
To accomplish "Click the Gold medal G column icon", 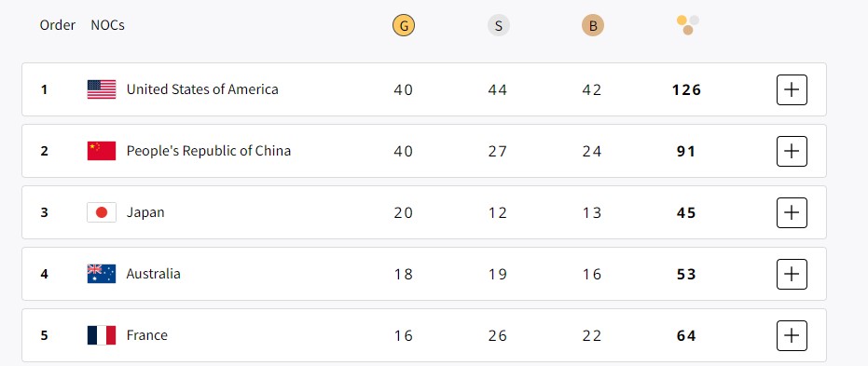I will pyautogui.click(x=404, y=25).
